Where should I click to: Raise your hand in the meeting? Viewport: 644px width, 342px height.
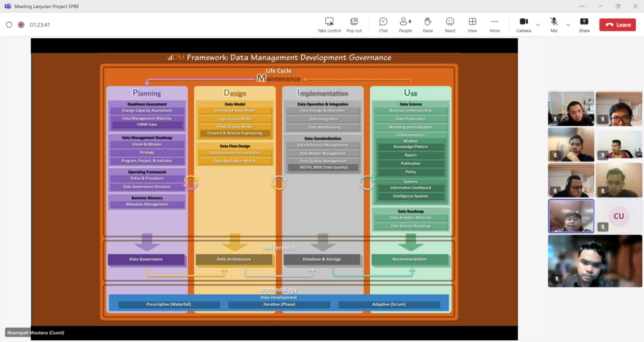(428, 25)
